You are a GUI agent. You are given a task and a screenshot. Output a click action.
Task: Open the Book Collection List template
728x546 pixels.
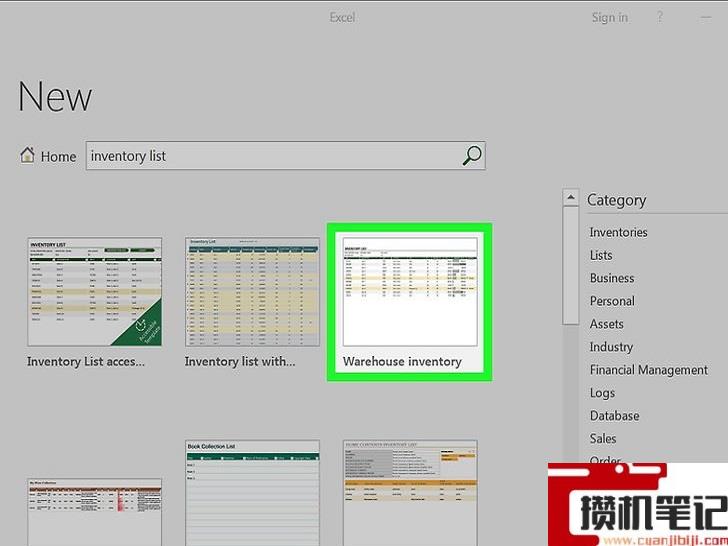tap(253, 493)
